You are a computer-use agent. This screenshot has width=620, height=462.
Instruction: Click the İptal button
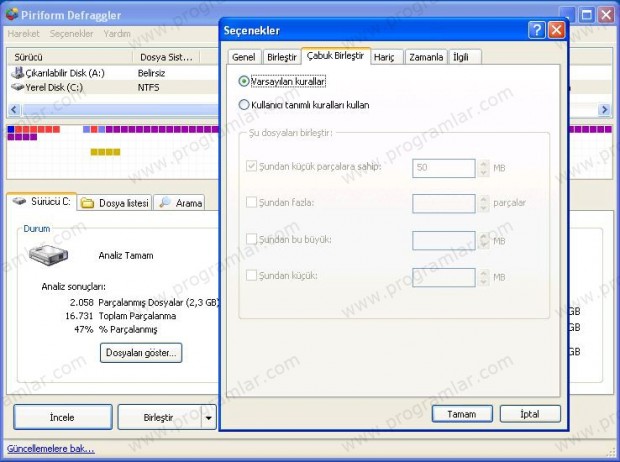tap(530, 414)
